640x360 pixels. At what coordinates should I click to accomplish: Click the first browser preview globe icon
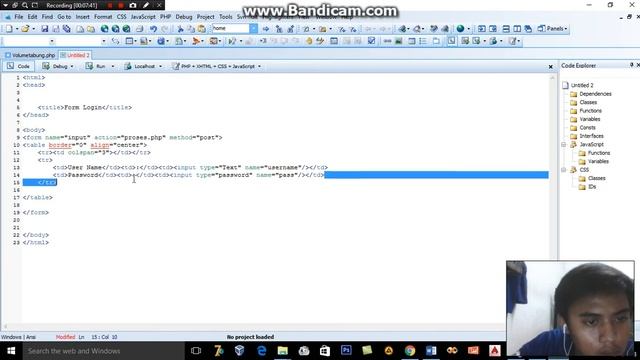click(104, 29)
